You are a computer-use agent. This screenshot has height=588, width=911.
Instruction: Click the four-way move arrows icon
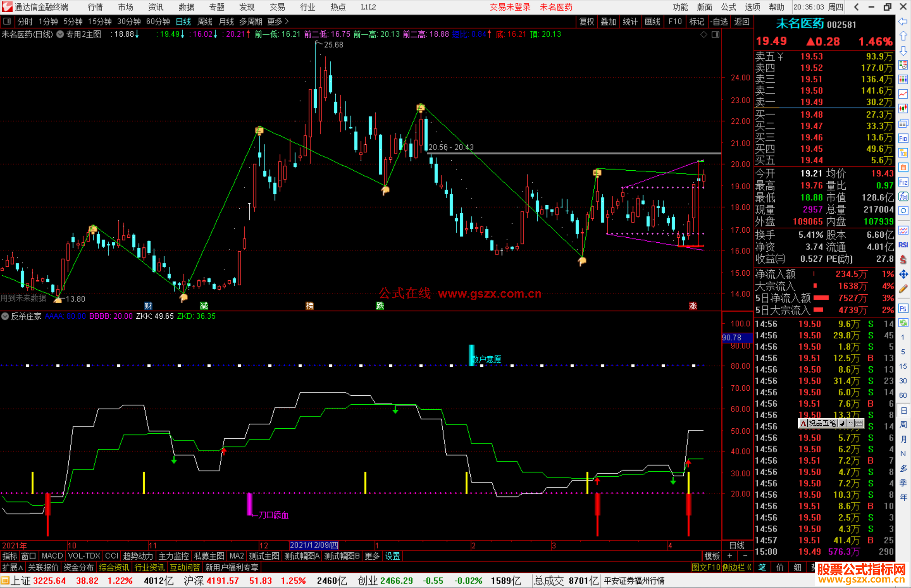[x=903, y=274]
